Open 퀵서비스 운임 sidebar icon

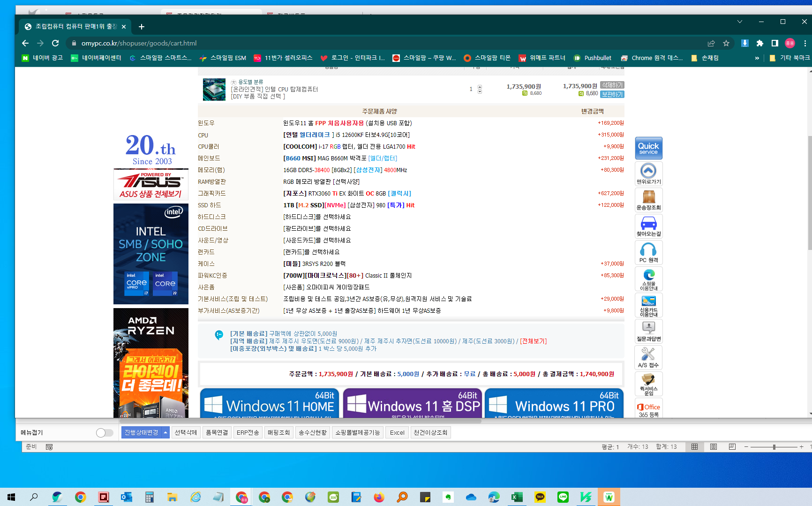click(x=648, y=384)
